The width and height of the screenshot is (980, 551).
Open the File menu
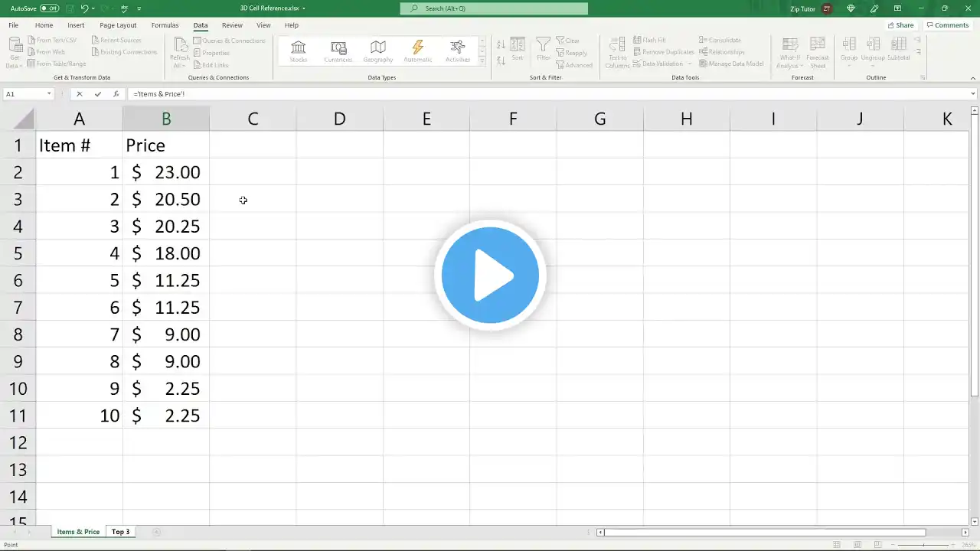point(14,25)
